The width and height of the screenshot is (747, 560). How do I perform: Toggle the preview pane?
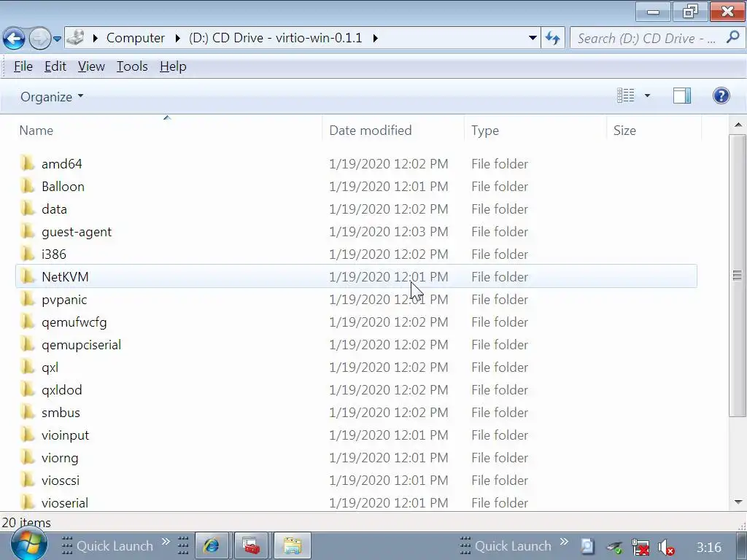(x=682, y=96)
